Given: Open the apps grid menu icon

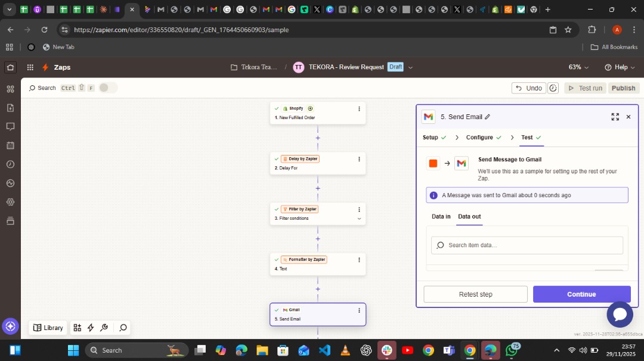Looking at the screenshot, I should (x=30, y=67).
